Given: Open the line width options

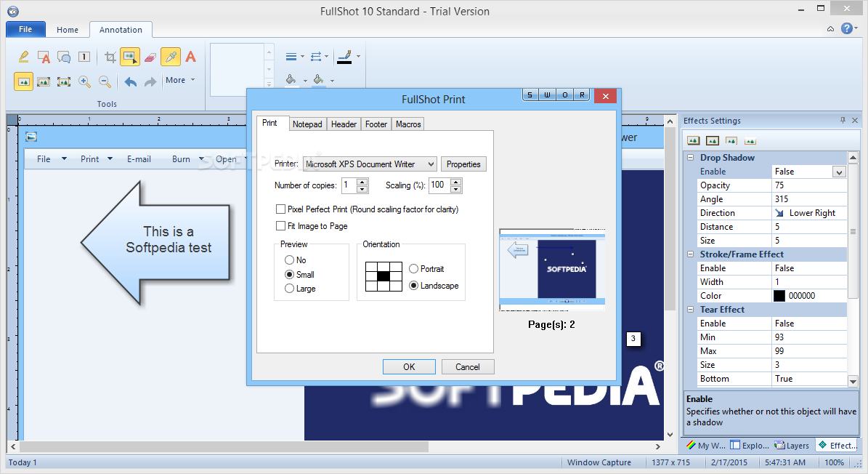Looking at the screenshot, I should pos(294,57).
